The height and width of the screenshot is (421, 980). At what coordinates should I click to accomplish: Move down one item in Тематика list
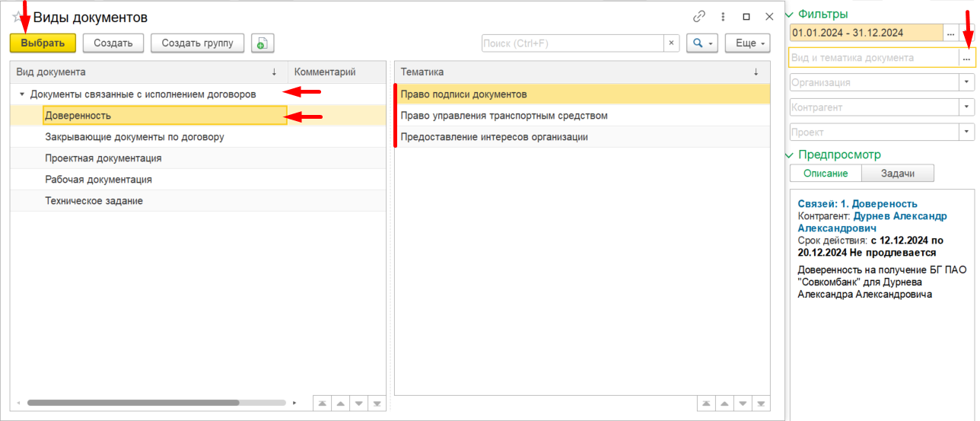click(x=743, y=403)
